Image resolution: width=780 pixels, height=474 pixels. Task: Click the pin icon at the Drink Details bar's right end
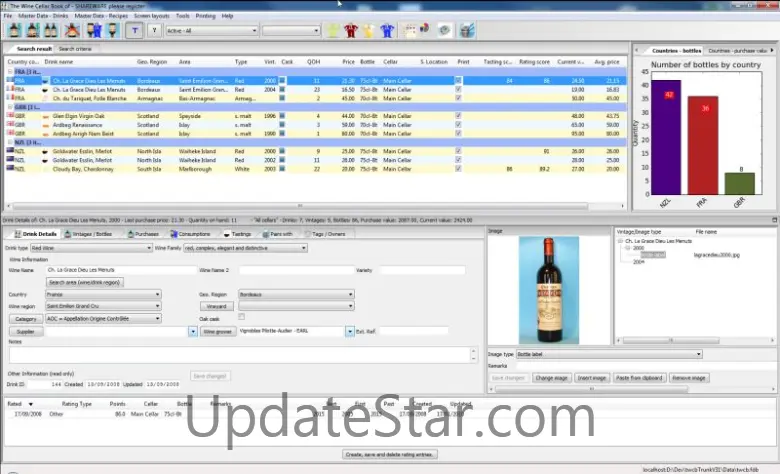pyautogui.click(x=775, y=220)
